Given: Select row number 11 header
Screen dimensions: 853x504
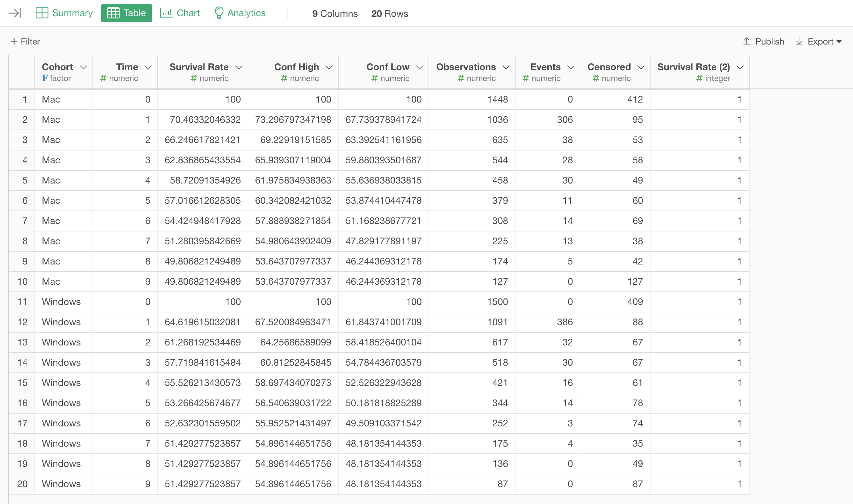Looking at the screenshot, I should 22,302.
